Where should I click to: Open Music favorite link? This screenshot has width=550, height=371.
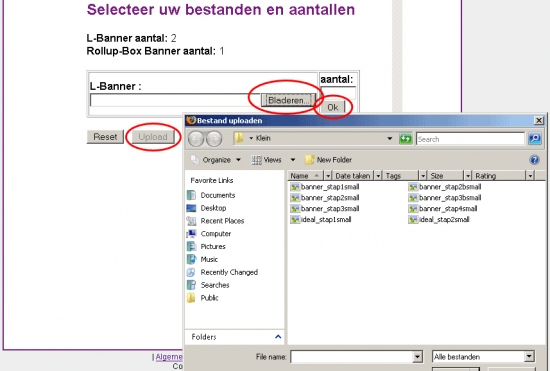[x=203, y=259]
